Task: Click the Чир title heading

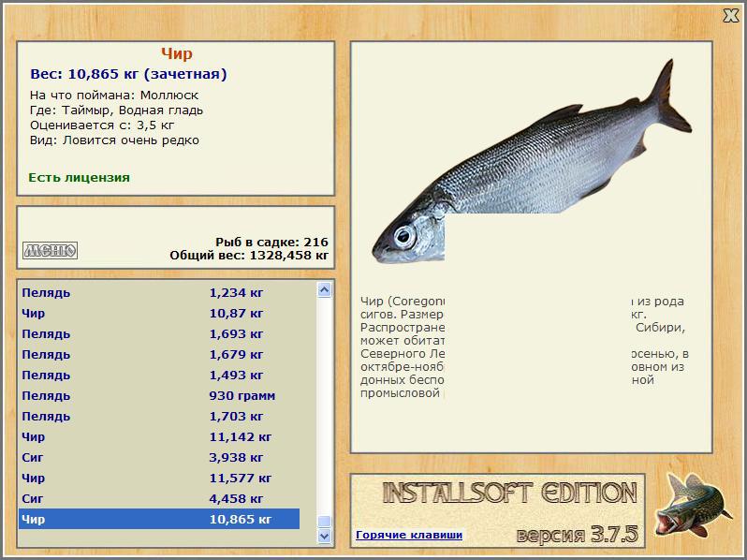Action: 176,53
